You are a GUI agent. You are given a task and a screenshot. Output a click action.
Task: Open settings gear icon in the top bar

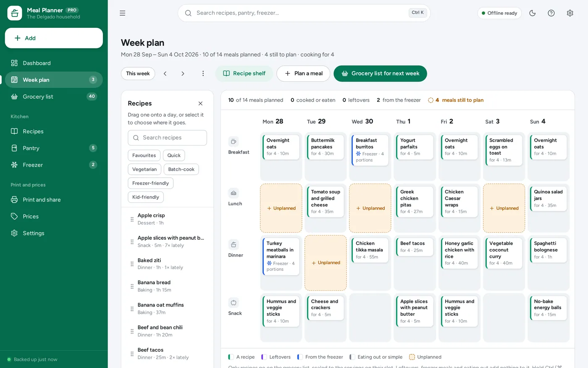[x=570, y=13]
